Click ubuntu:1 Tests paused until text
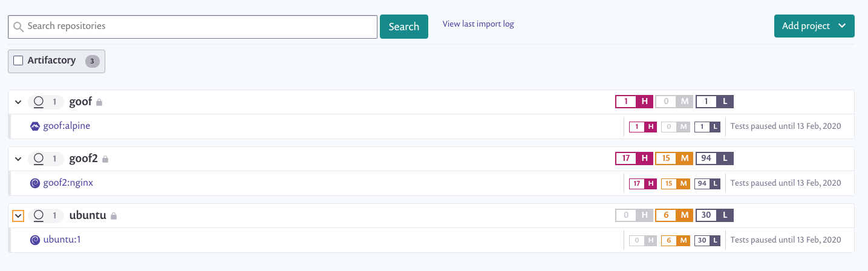The height and width of the screenshot is (271, 868). [786, 240]
